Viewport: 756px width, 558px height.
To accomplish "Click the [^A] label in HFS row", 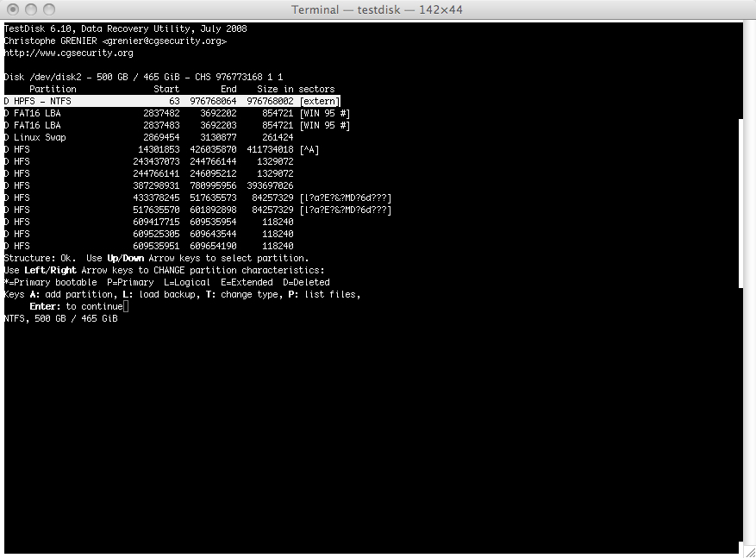I will tap(309, 149).
